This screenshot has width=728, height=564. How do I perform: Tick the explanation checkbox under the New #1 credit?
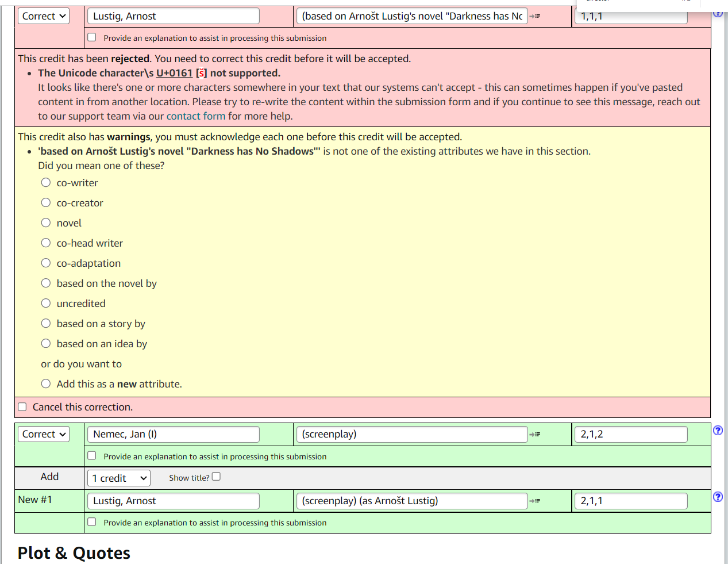pos(92,522)
